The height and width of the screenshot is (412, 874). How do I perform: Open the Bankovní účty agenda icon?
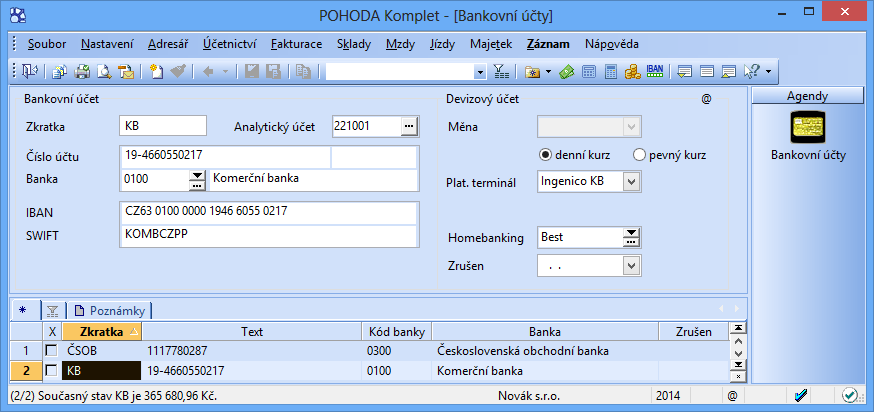click(808, 127)
